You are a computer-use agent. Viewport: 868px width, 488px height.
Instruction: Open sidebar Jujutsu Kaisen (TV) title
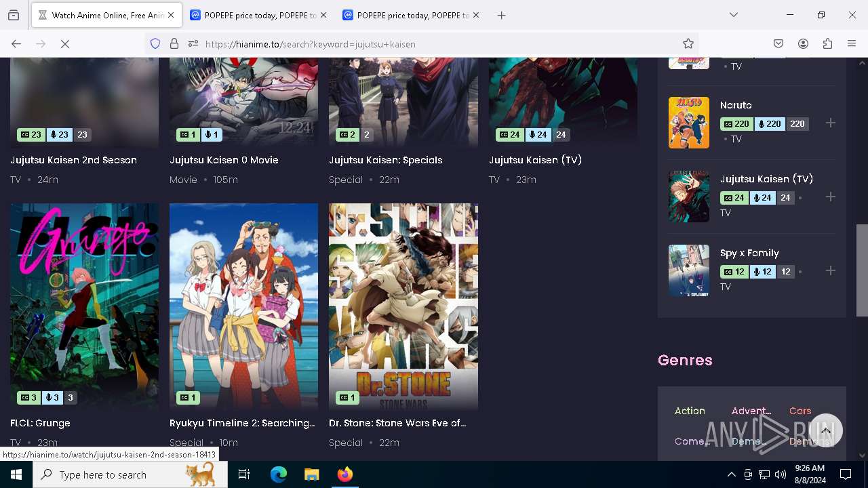pos(766,179)
